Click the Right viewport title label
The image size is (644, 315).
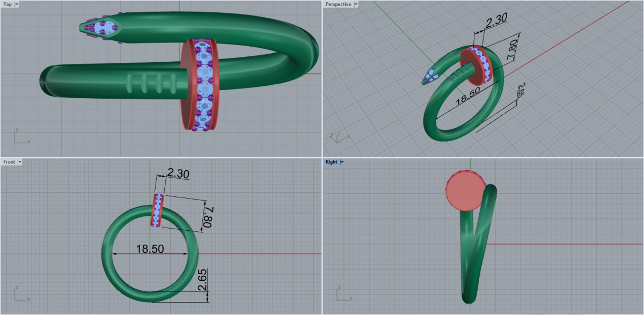[331, 162]
